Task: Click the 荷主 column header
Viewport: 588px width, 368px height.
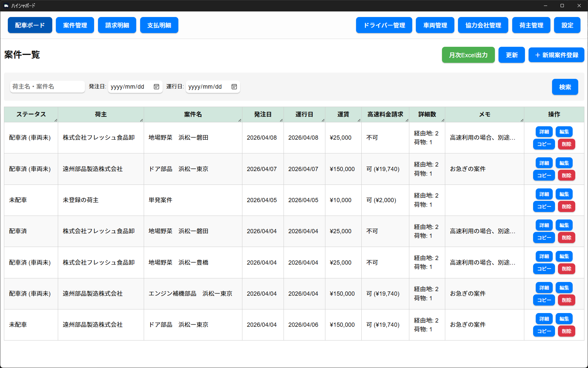Action: [101, 114]
